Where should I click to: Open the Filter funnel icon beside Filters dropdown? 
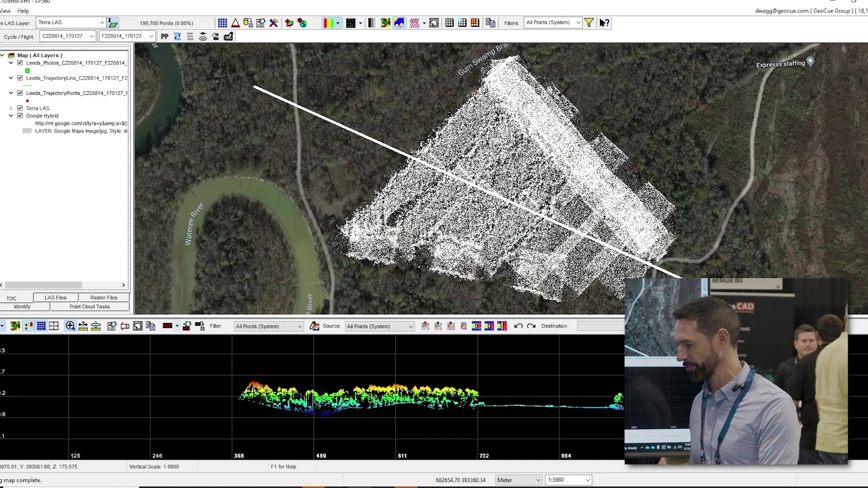click(x=589, y=23)
